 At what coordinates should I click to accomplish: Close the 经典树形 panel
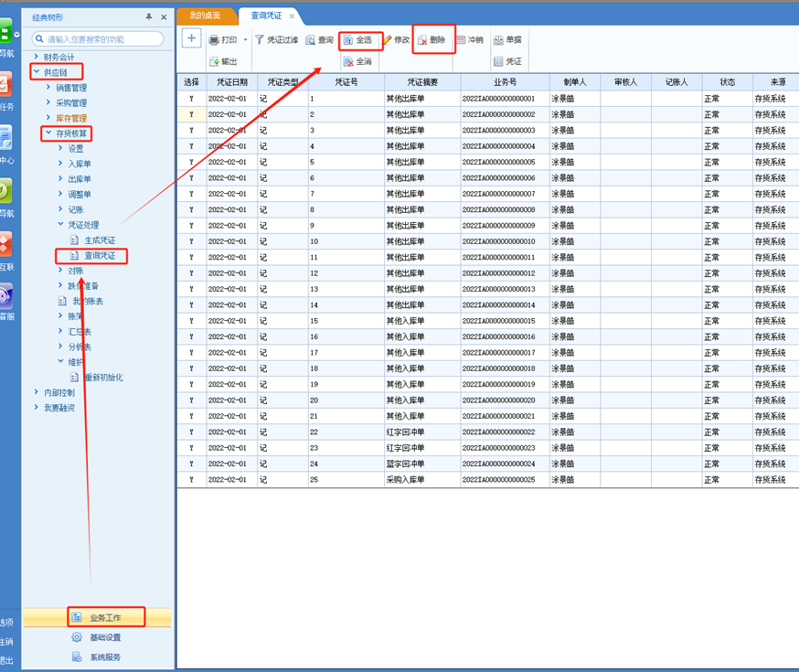coord(164,17)
